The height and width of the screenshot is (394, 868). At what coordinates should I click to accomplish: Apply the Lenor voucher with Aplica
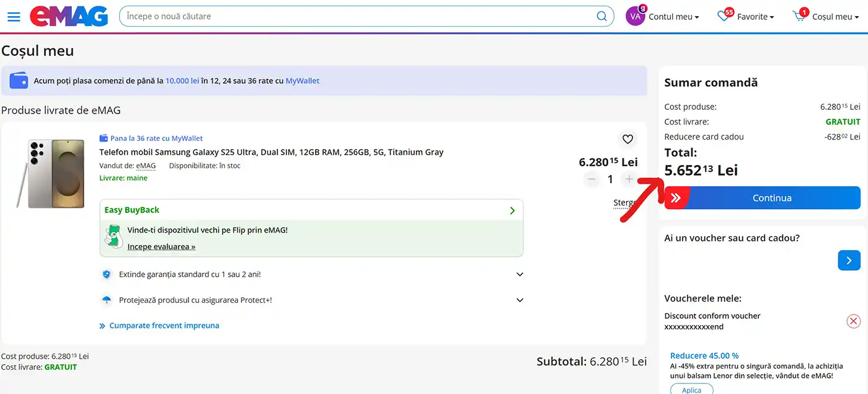click(691, 390)
